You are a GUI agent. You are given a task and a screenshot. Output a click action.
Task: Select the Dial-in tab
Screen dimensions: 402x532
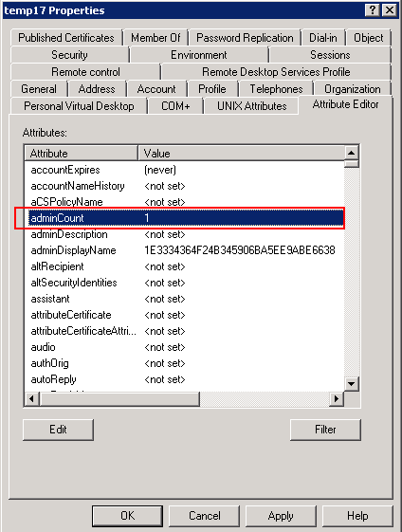coord(323,38)
